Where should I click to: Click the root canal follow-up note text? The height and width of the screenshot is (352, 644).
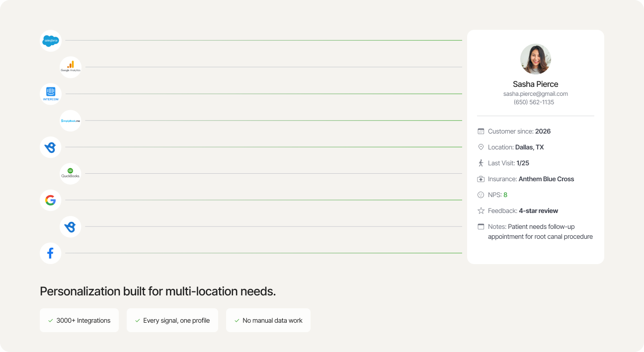(x=541, y=231)
